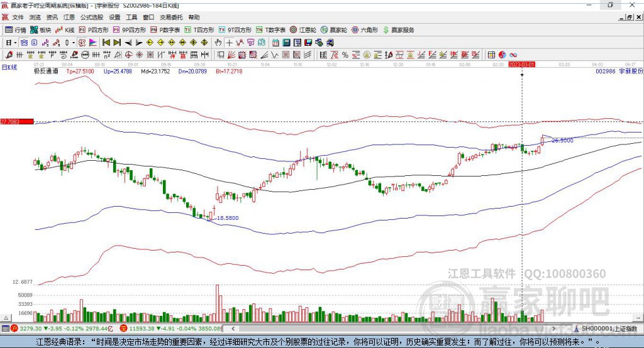Open the 设置 menu

coord(114,17)
